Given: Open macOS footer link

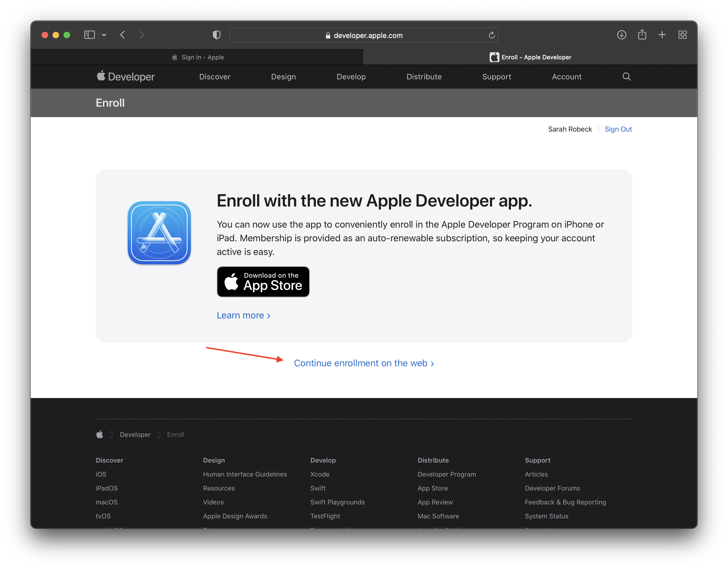Looking at the screenshot, I should (107, 502).
